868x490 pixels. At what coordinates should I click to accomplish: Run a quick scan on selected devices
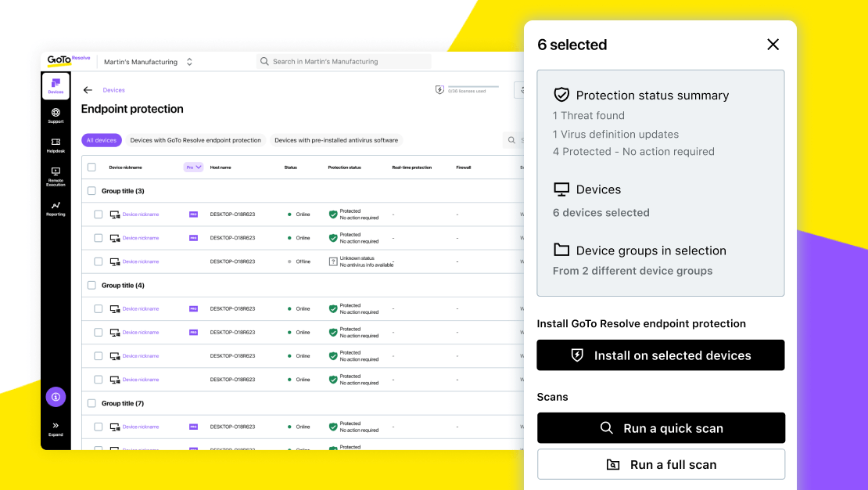pos(661,428)
